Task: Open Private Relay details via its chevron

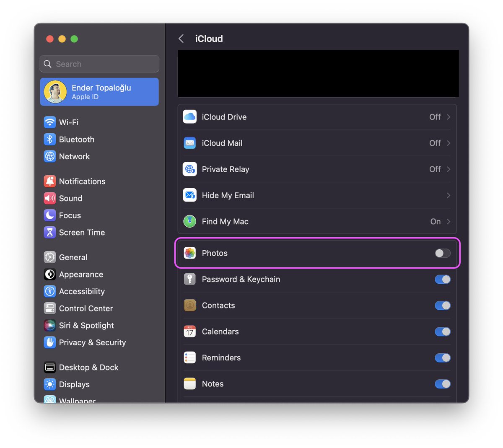Action: point(449,169)
